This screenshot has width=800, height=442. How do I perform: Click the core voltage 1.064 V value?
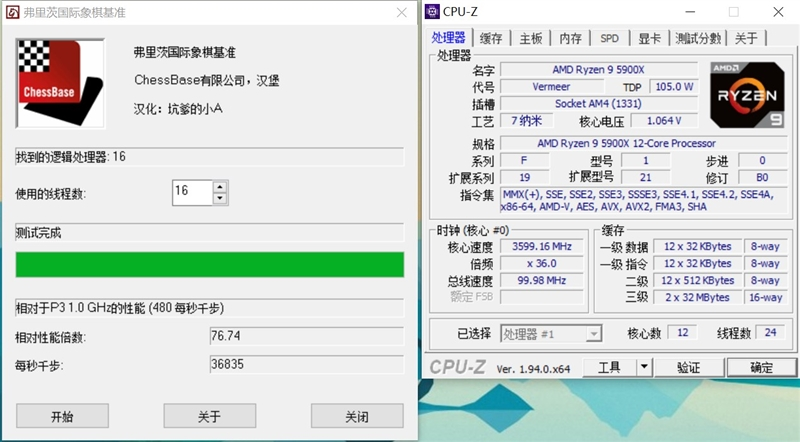click(664, 121)
